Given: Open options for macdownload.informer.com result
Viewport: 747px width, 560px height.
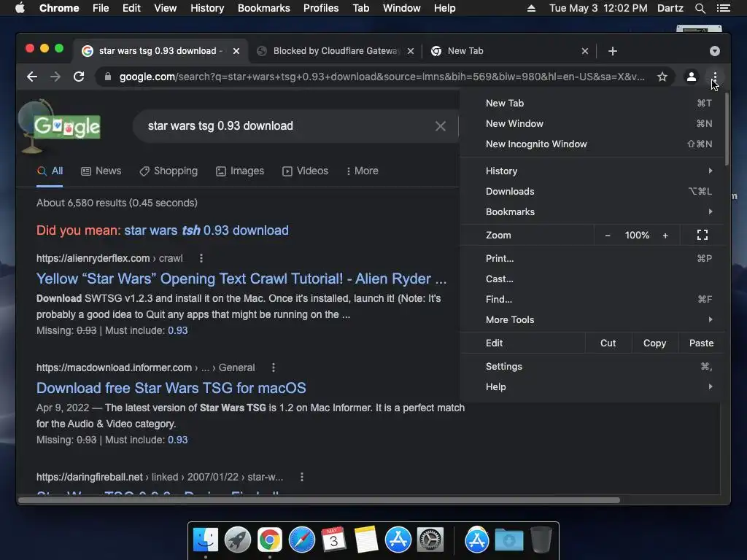Looking at the screenshot, I should point(274,367).
